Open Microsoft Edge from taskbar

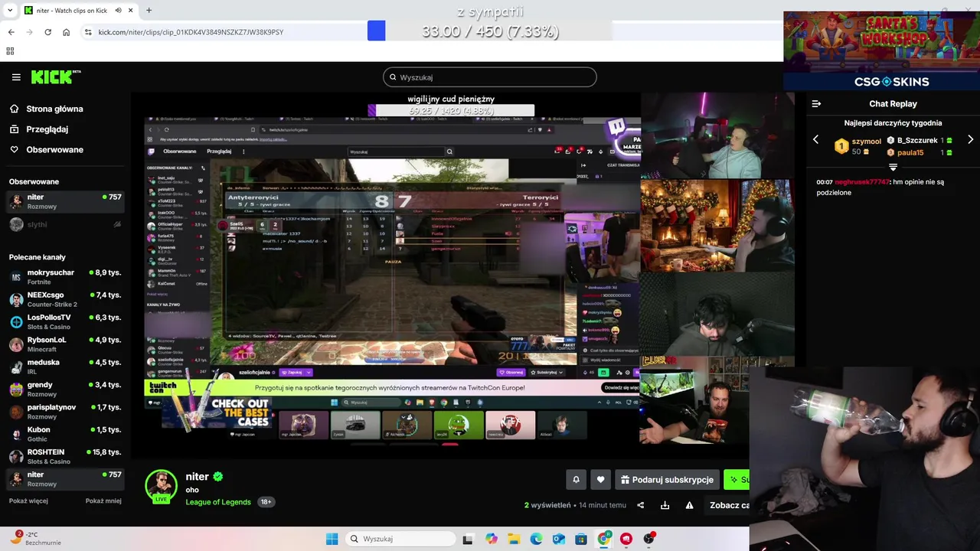536,539
